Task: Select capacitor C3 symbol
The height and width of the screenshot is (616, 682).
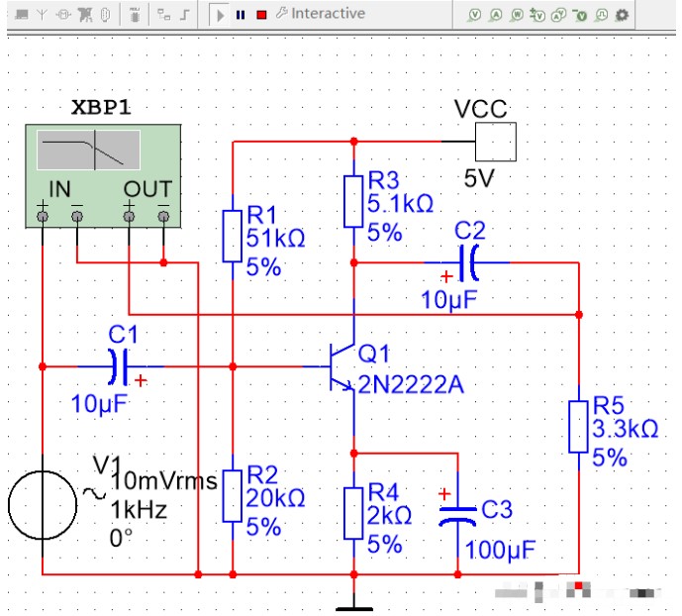Action: [x=457, y=516]
